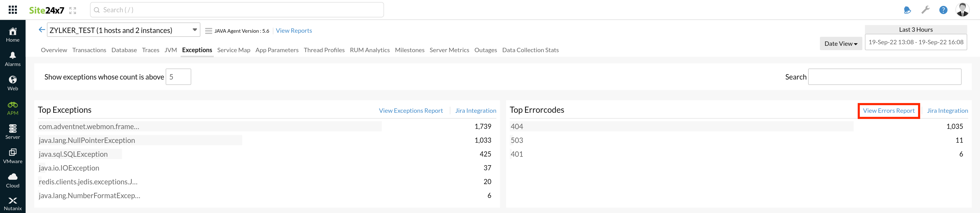Toggle the fullscreen expand icon
Viewport: 980px width, 213px height.
73,11
